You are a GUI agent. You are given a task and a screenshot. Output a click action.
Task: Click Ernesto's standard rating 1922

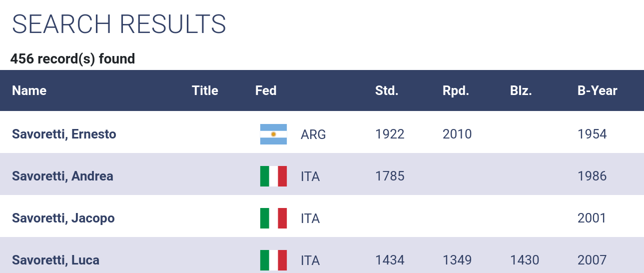390,134
